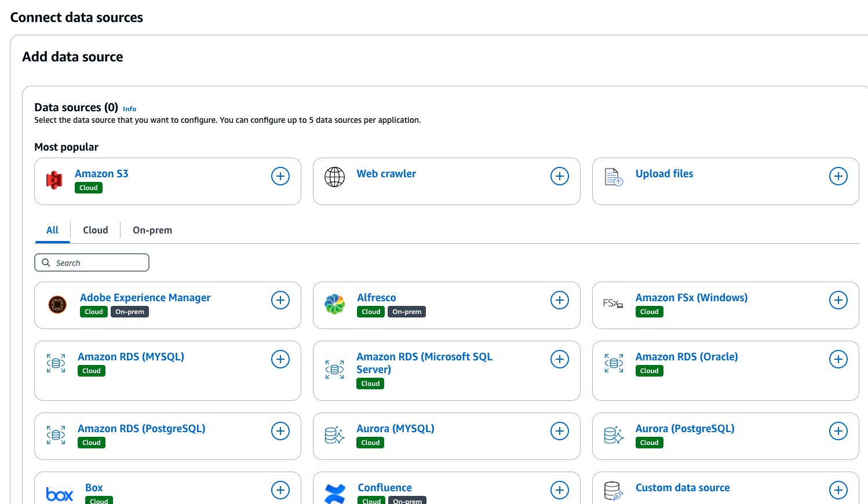
Task: Open the Adobe Experience Manager link
Action: [145, 298]
